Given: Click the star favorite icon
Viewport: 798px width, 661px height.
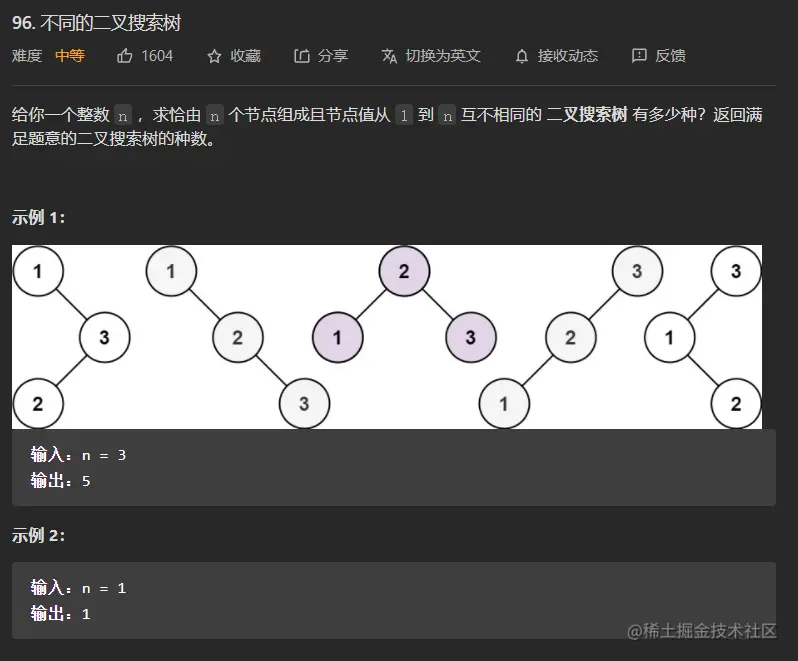Looking at the screenshot, I should point(214,56).
